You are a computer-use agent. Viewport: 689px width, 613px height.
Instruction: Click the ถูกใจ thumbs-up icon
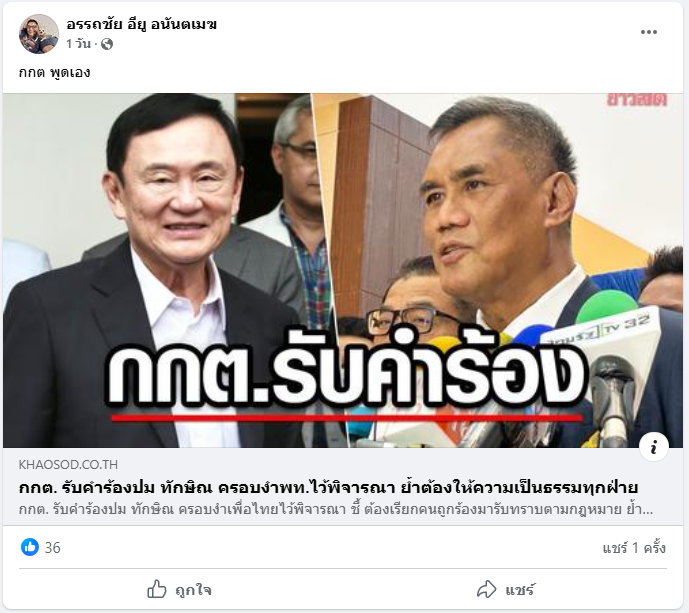coord(157,589)
